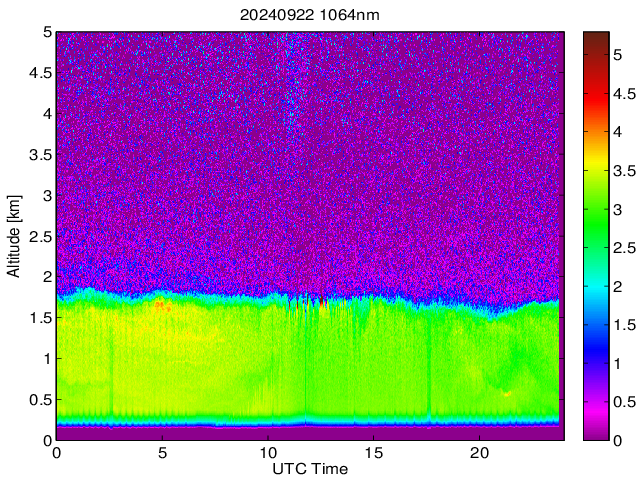Click the colorbar tick label 4.5

tap(626, 93)
